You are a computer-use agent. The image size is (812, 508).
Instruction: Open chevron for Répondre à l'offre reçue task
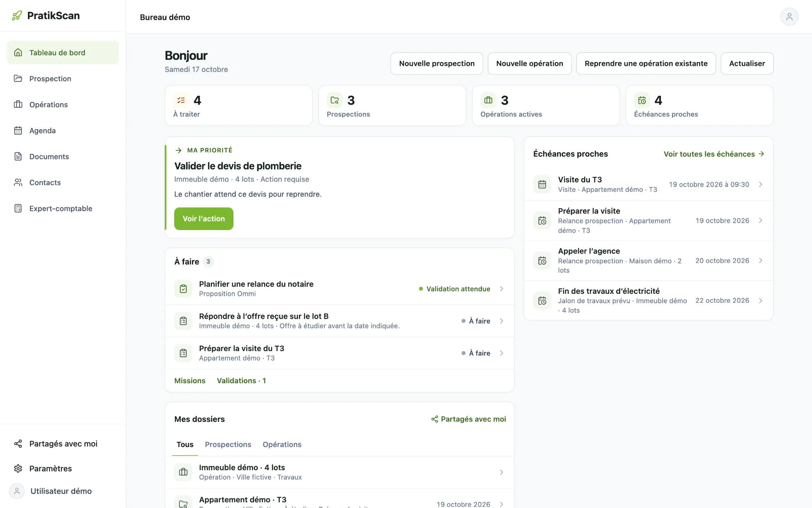click(501, 321)
